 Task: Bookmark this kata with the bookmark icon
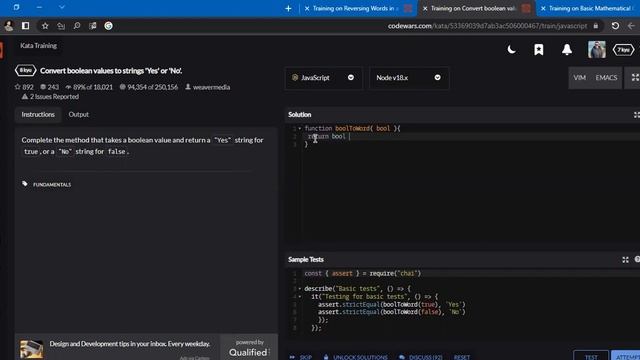[539, 50]
